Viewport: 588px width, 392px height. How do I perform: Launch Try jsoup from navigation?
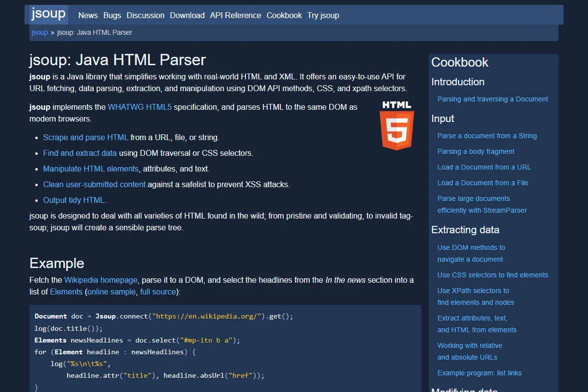click(323, 15)
